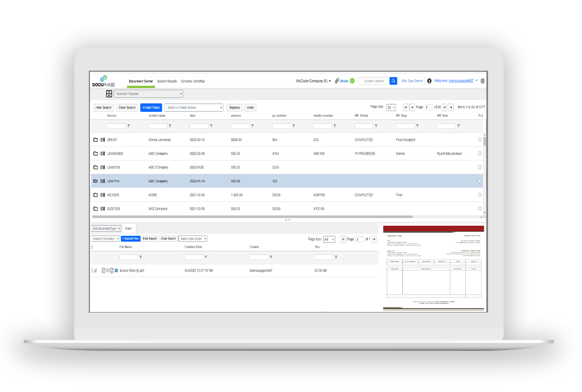The height and width of the screenshot is (392, 582).
Task: Open the Add Document Type dropdown
Action: (106, 228)
